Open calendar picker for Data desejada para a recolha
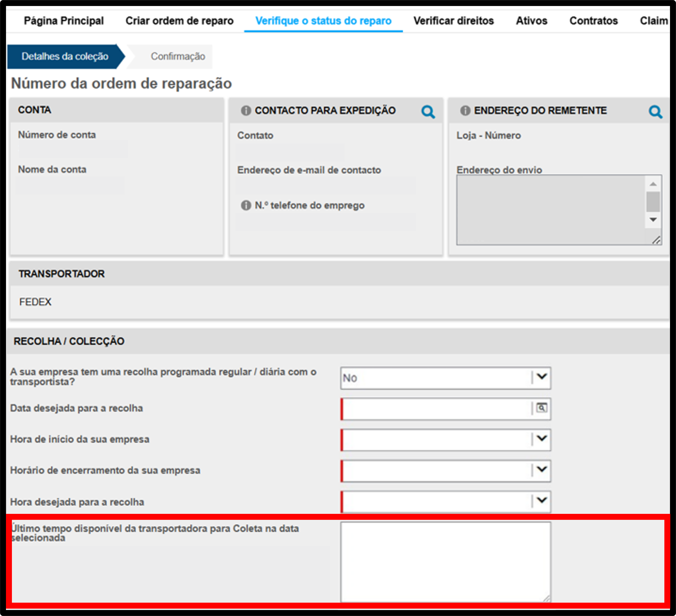Image resolution: width=676 pixels, height=616 pixels. pyautogui.click(x=541, y=408)
